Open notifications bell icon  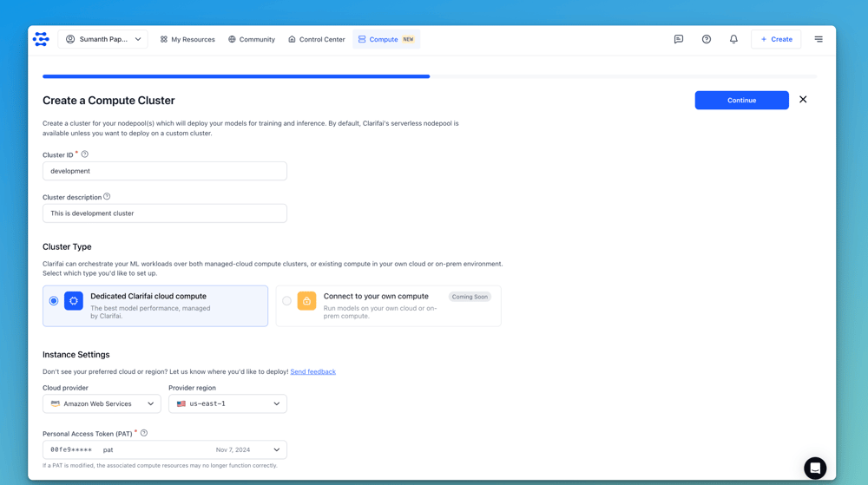pos(733,39)
